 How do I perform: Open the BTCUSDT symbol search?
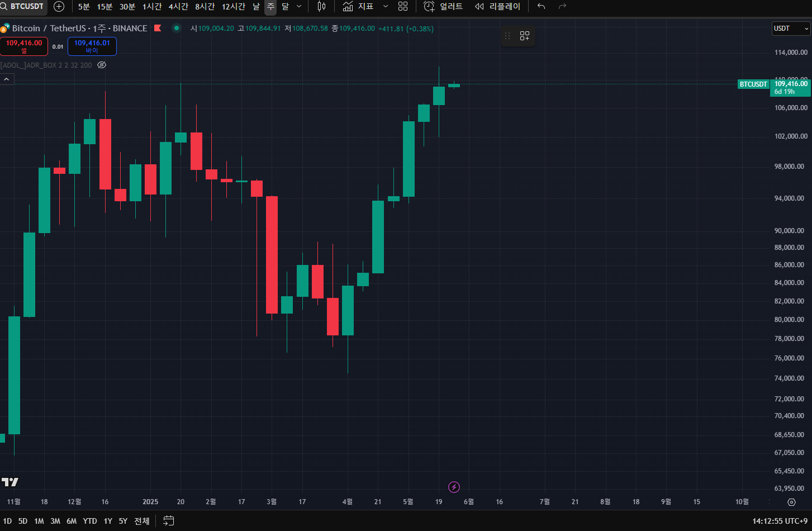tap(23, 7)
